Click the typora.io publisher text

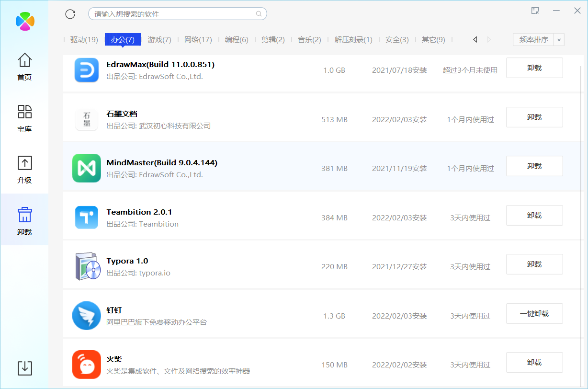point(155,273)
